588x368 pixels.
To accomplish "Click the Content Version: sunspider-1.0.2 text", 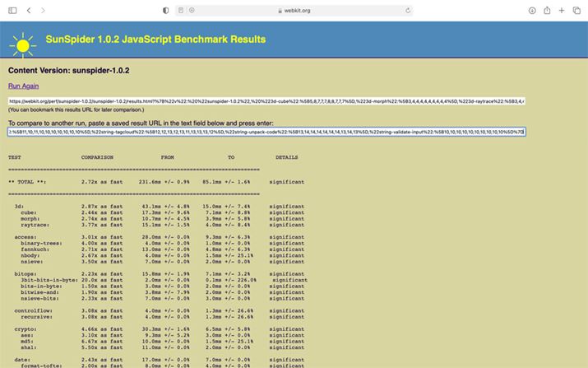I will tap(68, 71).
